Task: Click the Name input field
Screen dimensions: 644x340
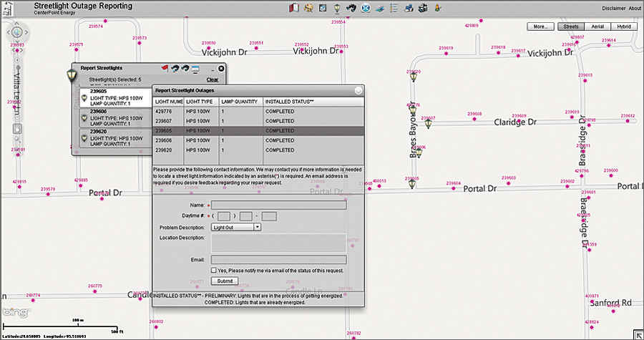Action: (x=278, y=205)
